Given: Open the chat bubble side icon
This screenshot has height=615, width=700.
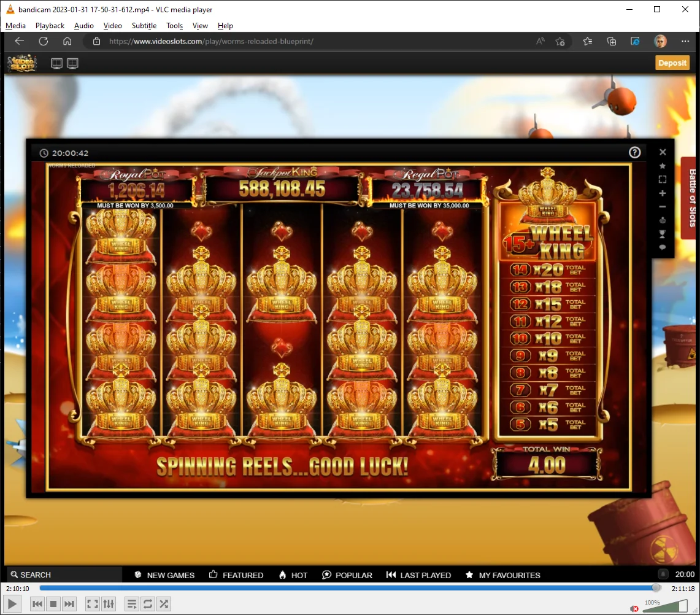Looking at the screenshot, I should point(663,247).
